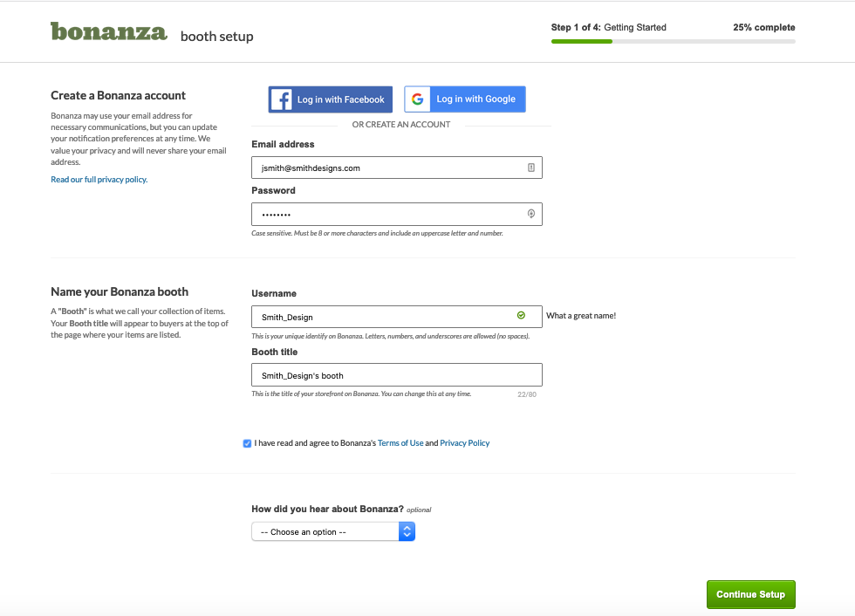Click the password manager icon in the password field
The width and height of the screenshot is (855, 616).
[x=531, y=214]
